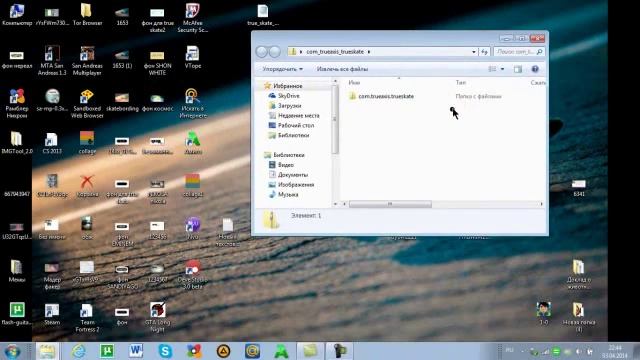Open the Sandboxed Web Browser shortcut
Image resolution: width=640 pixels, height=360 pixels.
click(x=87, y=104)
